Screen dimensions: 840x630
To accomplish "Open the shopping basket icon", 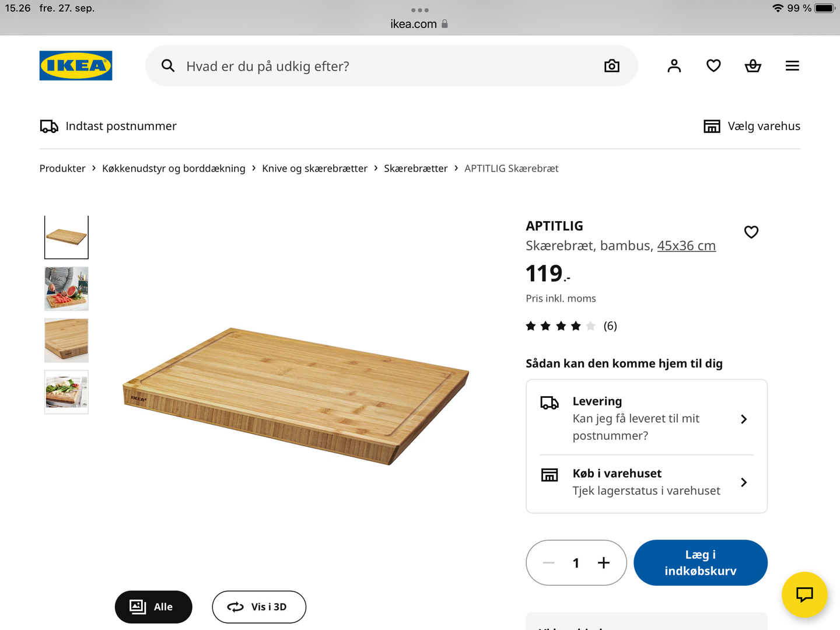I will click(x=753, y=66).
